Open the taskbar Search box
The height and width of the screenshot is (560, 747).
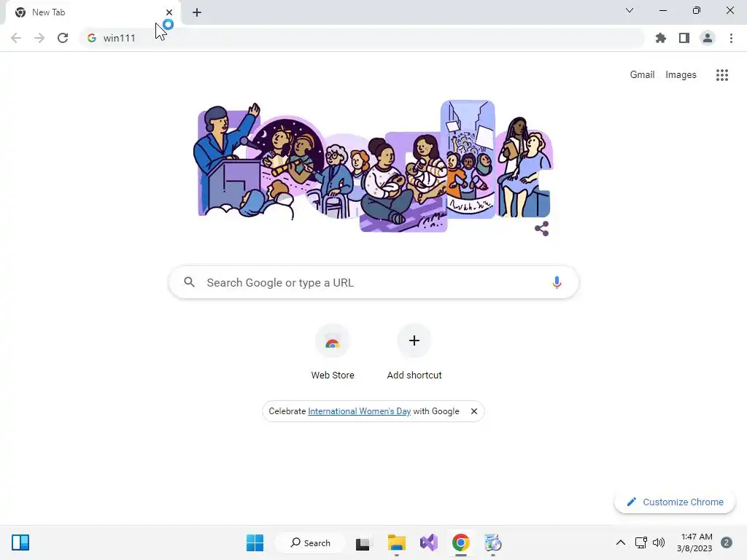[x=311, y=542]
